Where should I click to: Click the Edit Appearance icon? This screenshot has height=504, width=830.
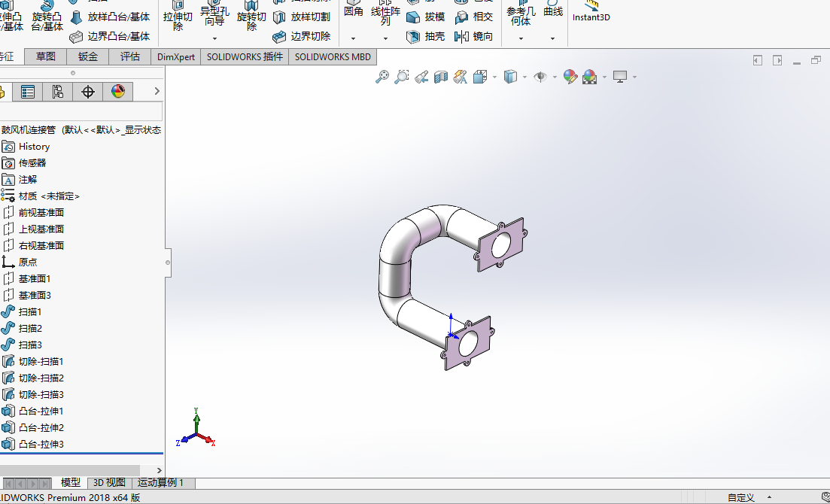[x=570, y=77]
